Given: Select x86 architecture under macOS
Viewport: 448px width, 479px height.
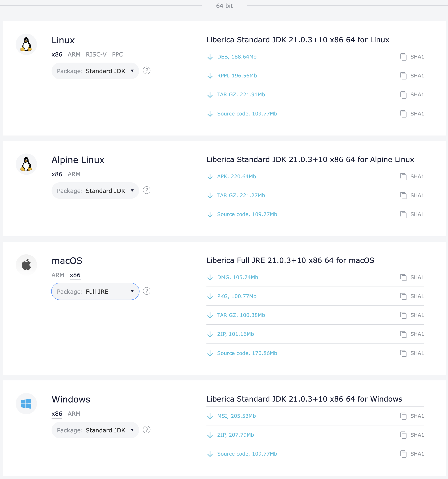Looking at the screenshot, I should point(75,275).
